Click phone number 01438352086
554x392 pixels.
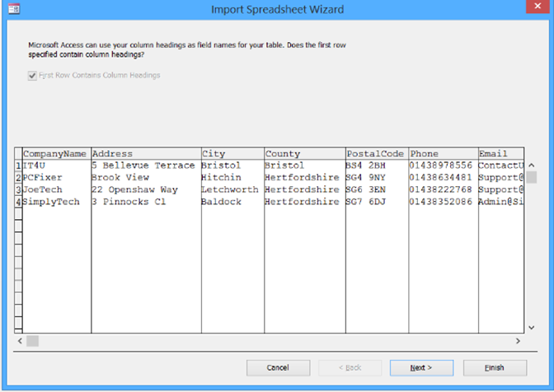[444, 202]
